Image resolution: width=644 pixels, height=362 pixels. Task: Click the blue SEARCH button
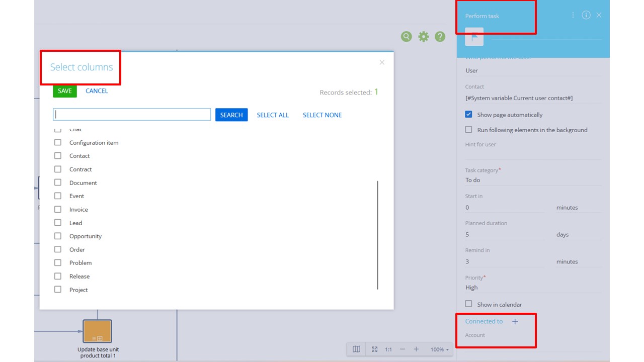pyautogui.click(x=231, y=115)
